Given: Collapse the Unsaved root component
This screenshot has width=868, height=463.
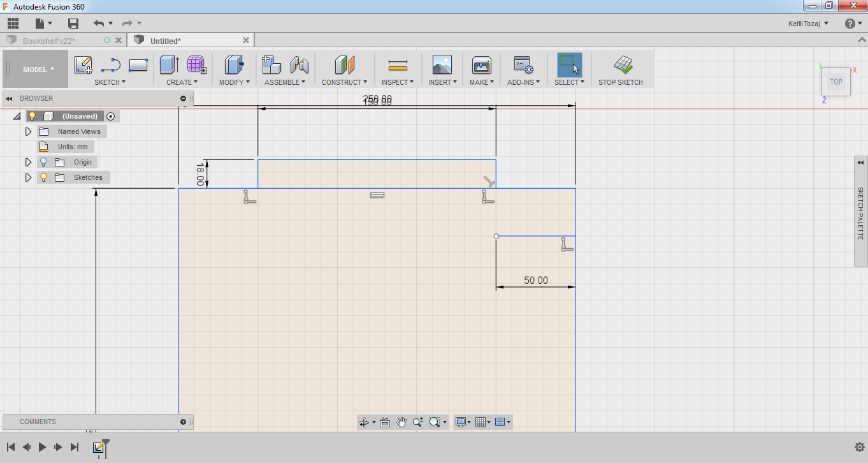Looking at the screenshot, I should [x=17, y=116].
